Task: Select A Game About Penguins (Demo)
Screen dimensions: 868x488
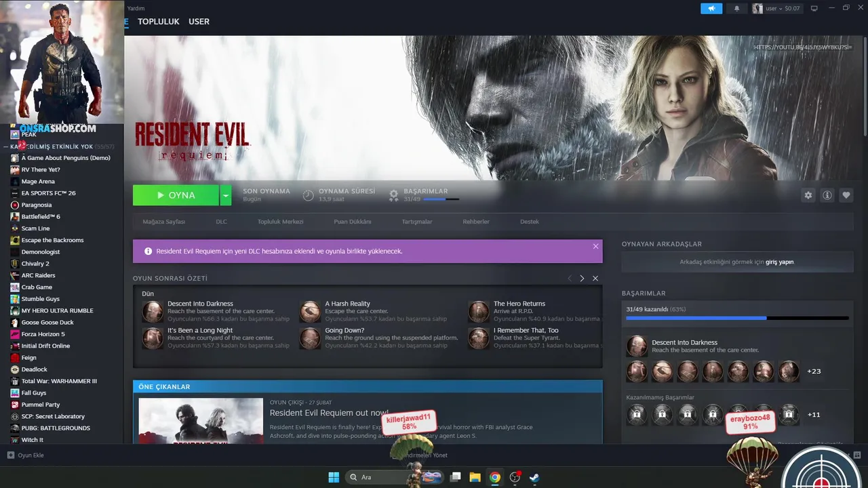Action: (66, 158)
